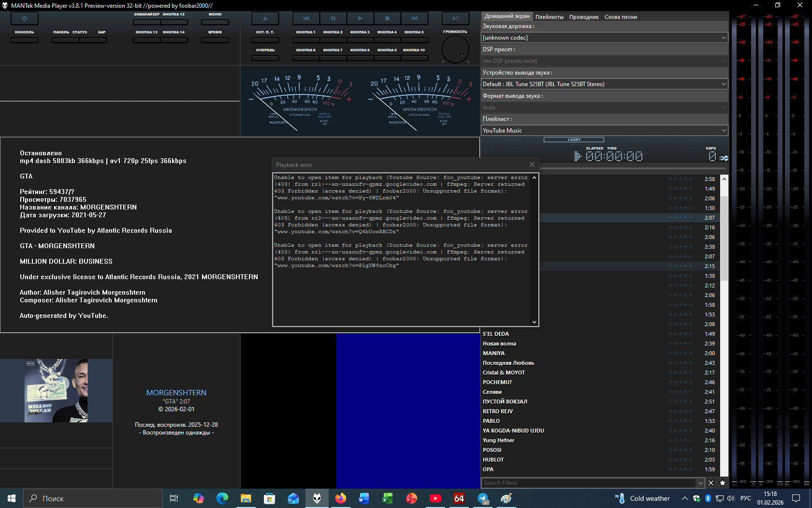Select the HUBLOT track in playlist

pos(493,460)
